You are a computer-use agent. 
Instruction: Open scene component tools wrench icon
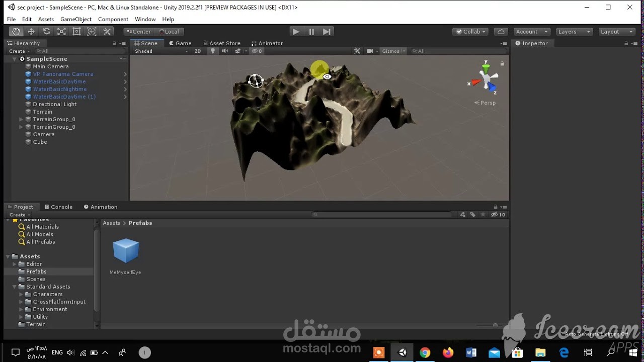coord(357,51)
